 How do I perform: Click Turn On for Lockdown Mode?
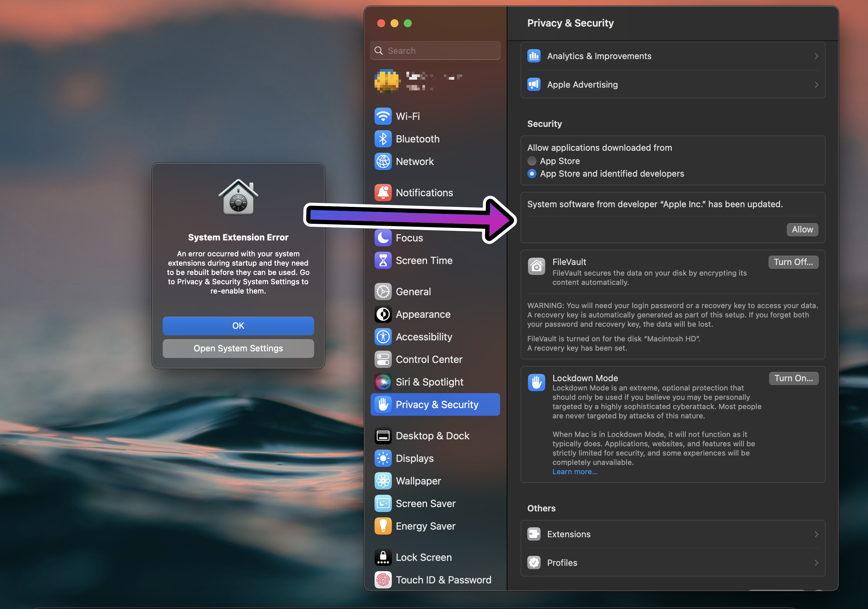793,378
